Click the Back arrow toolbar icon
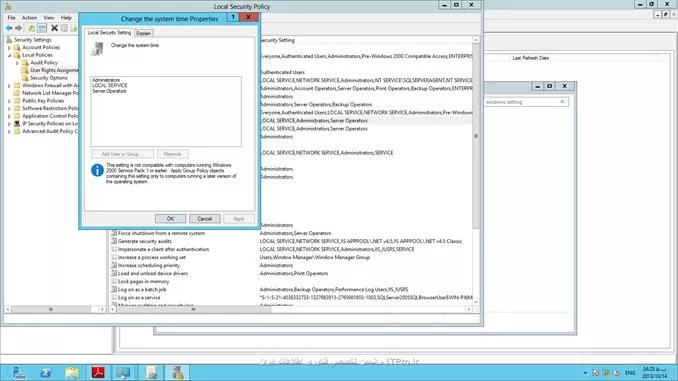The image size is (678, 381). coord(9,28)
